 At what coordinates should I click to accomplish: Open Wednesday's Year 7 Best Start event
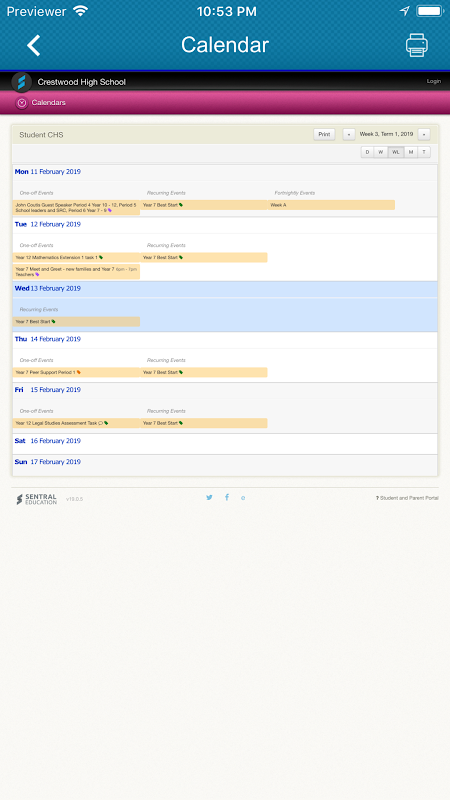tap(76, 322)
